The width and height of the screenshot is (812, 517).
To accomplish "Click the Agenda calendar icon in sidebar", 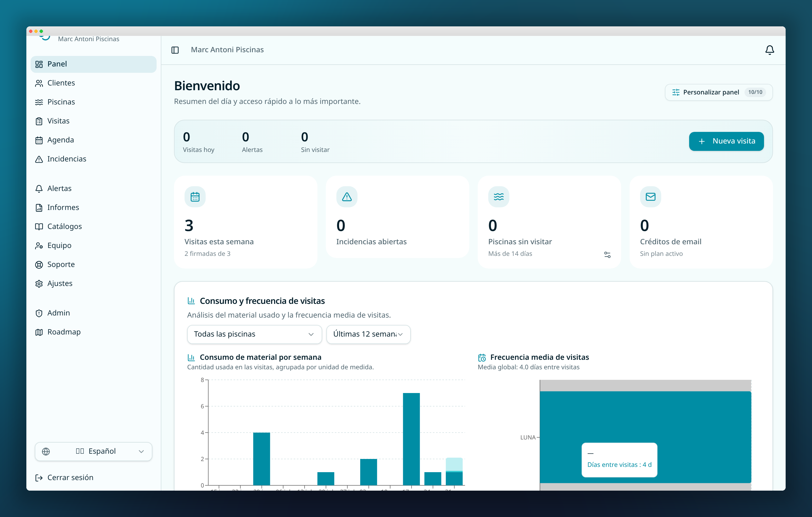I will (39, 140).
